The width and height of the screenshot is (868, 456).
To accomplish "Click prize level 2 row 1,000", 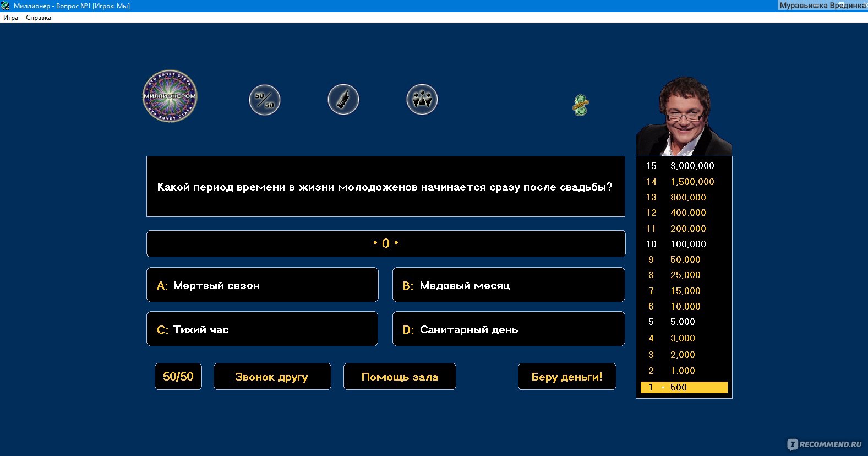I will 684,371.
